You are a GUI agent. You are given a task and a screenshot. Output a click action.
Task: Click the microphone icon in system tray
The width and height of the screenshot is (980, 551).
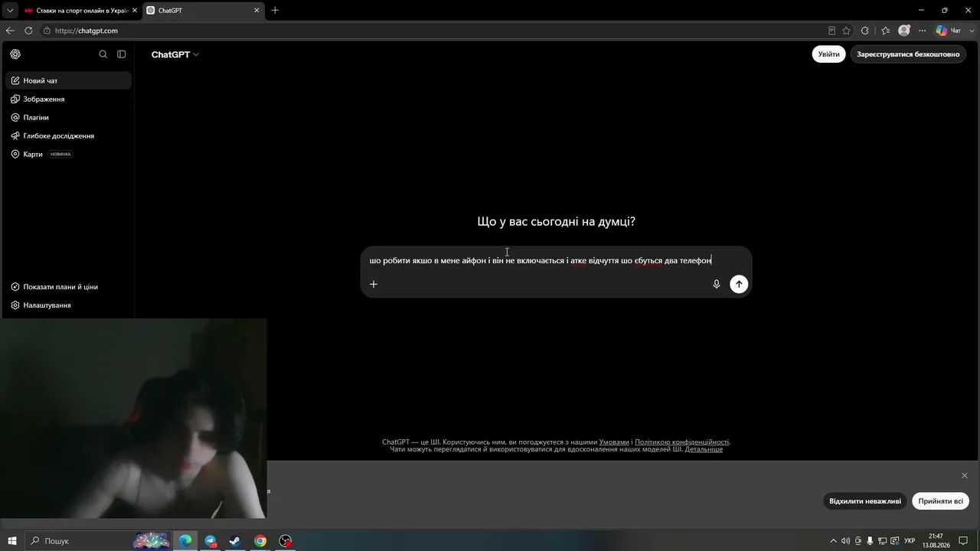click(x=870, y=541)
